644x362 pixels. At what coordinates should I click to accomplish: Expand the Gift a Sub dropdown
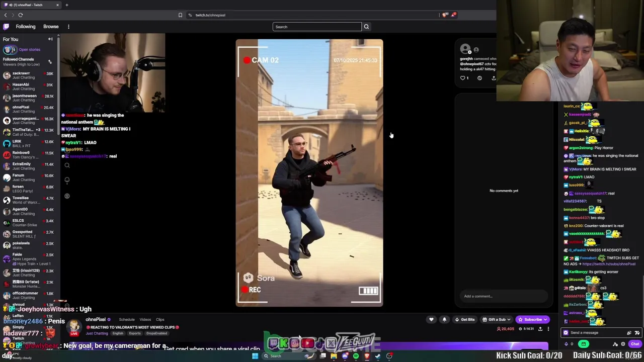[496, 319]
